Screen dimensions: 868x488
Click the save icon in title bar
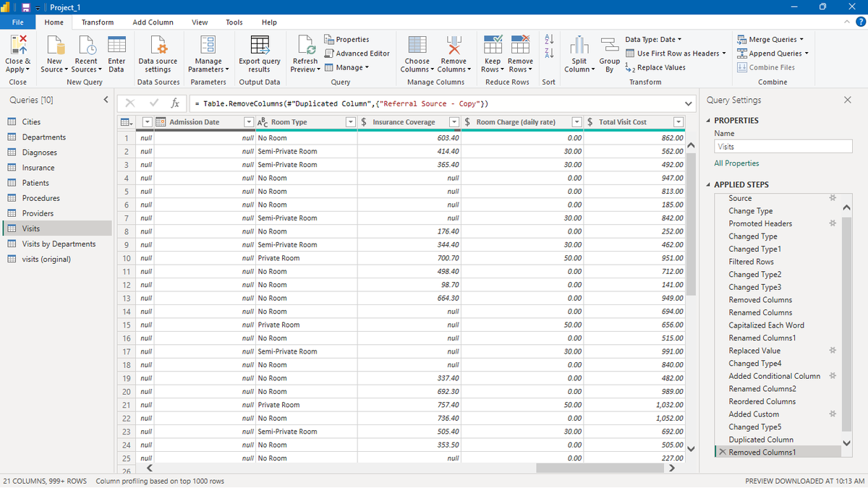click(25, 7)
